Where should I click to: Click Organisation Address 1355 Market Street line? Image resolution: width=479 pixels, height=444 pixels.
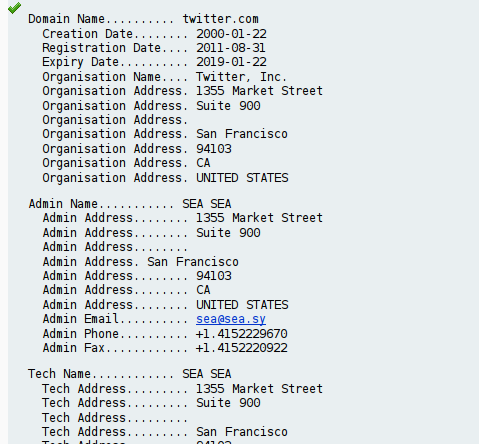[x=182, y=91]
